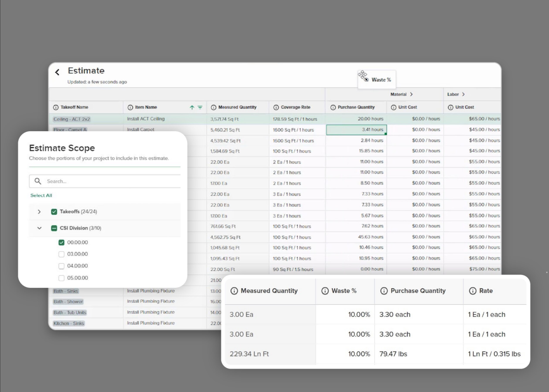Click info icon by Measured Quantity in bottom panel

point(234,291)
